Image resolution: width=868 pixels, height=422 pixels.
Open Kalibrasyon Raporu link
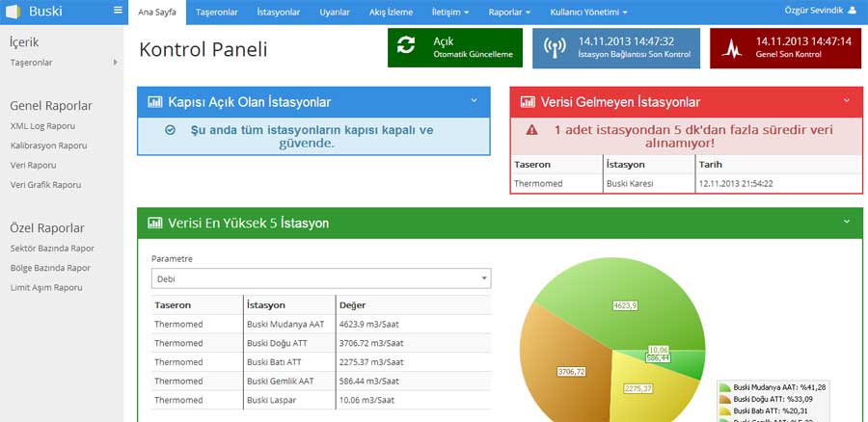point(49,146)
